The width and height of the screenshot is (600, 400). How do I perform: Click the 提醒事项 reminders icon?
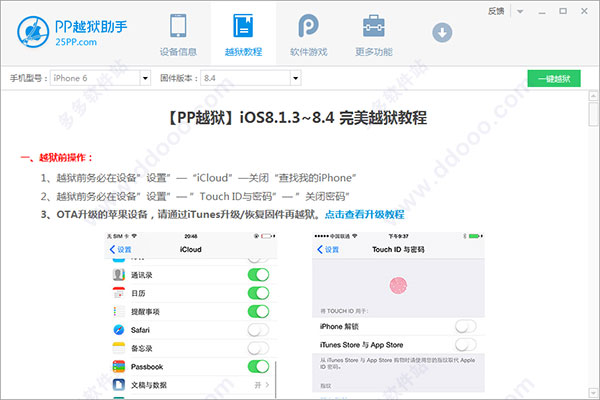(119, 311)
